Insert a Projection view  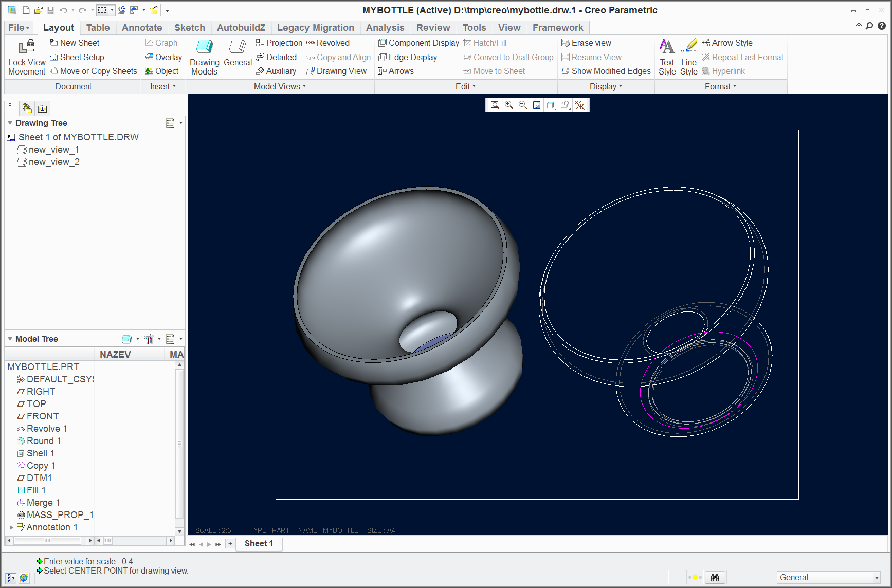click(279, 43)
